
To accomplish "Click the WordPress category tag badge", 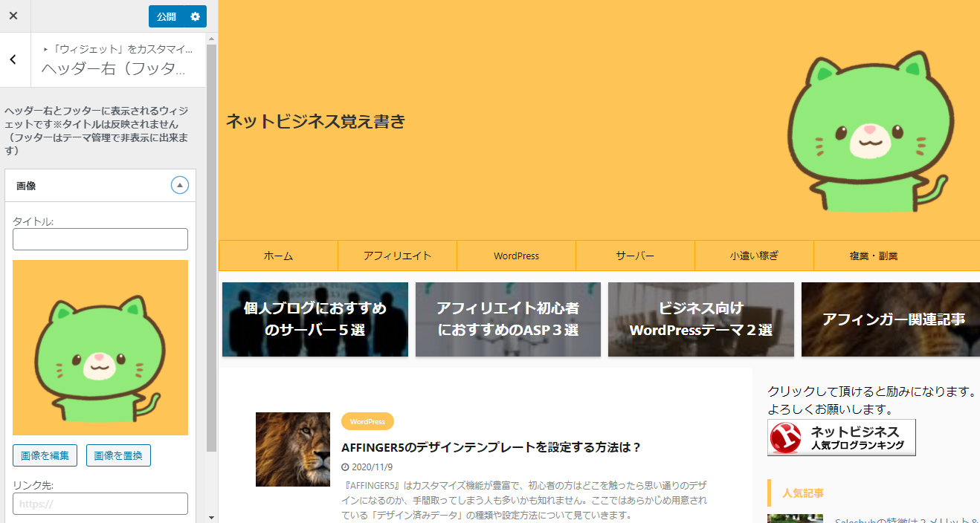I will point(367,421).
